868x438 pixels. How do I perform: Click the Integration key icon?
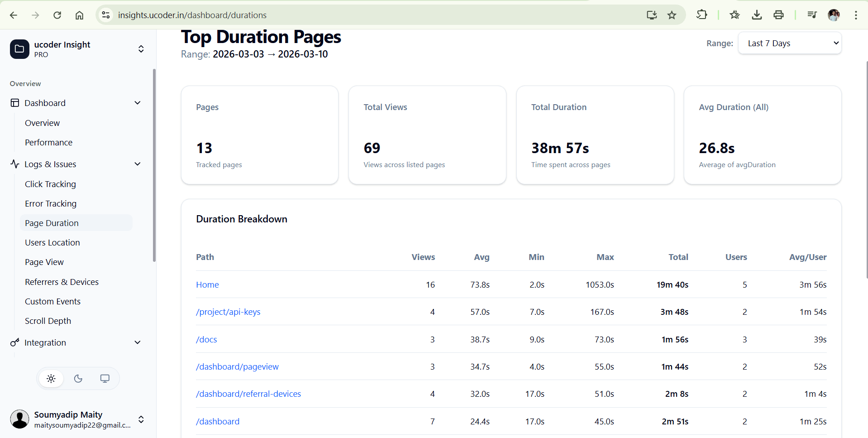click(x=15, y=342)
